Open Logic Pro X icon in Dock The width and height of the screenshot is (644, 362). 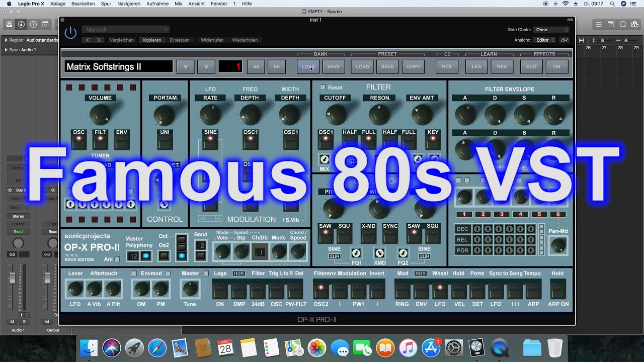click(x=476, y=348)
